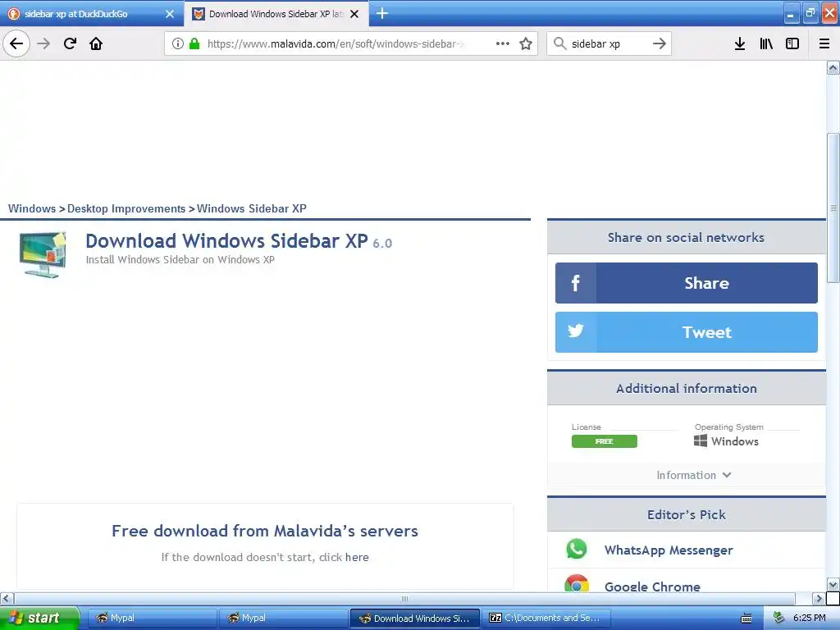Open page actions three-dots menu
Screen dimensions: 840x630
pyautogui.click(x=503, y=43)
